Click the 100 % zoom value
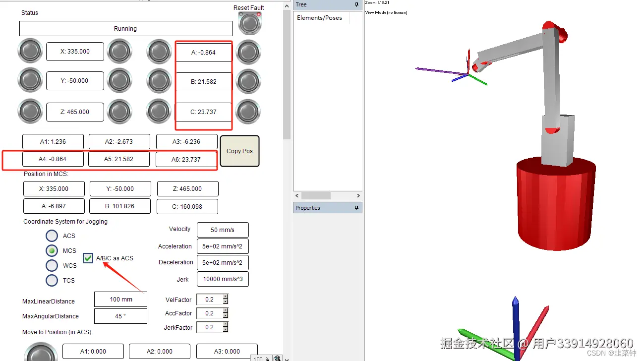 261,359
